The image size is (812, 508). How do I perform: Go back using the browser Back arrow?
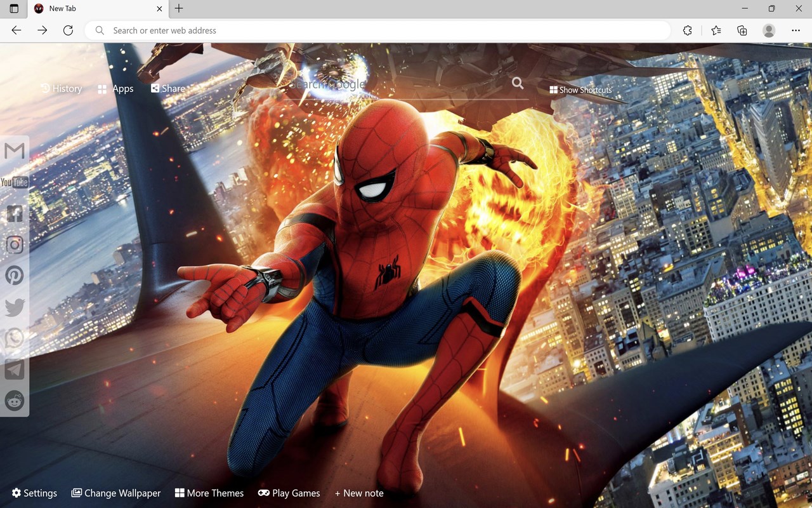click(16, 30)
